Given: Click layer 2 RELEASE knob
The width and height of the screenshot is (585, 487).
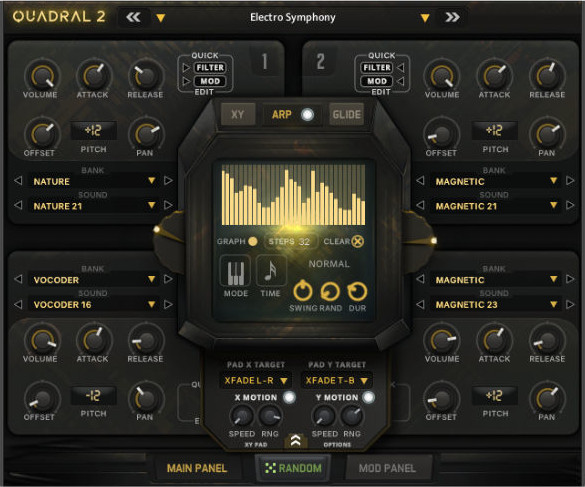Looking at the screenshot, I should [x=547, y=76].
